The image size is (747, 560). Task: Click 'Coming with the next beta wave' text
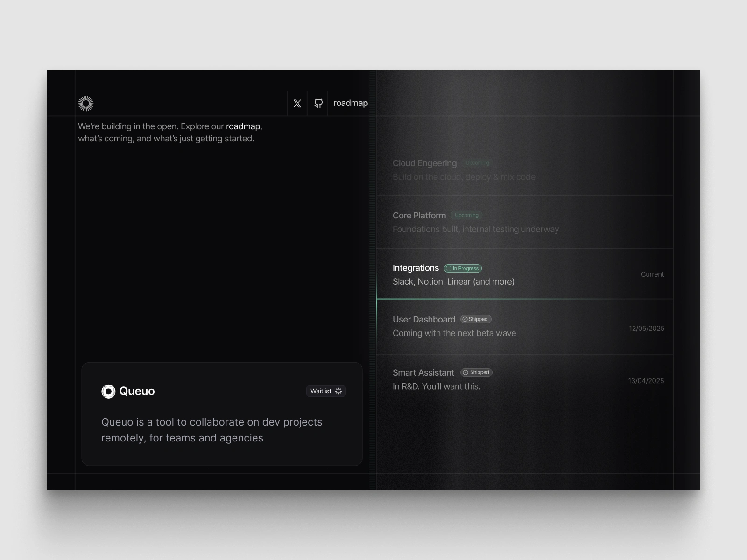tap(454, 333)
